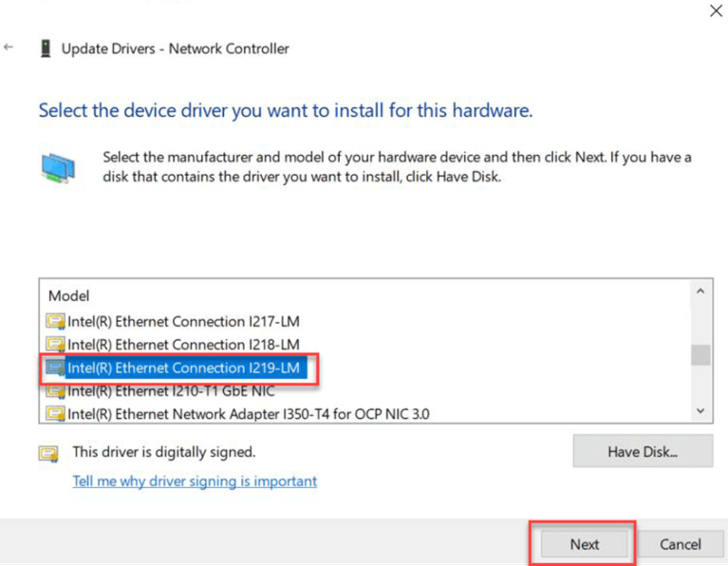Select Intel(R) Ethernet Connection I217-LM
This screenshot has height=566, width=728.
(x=183, y=322)
